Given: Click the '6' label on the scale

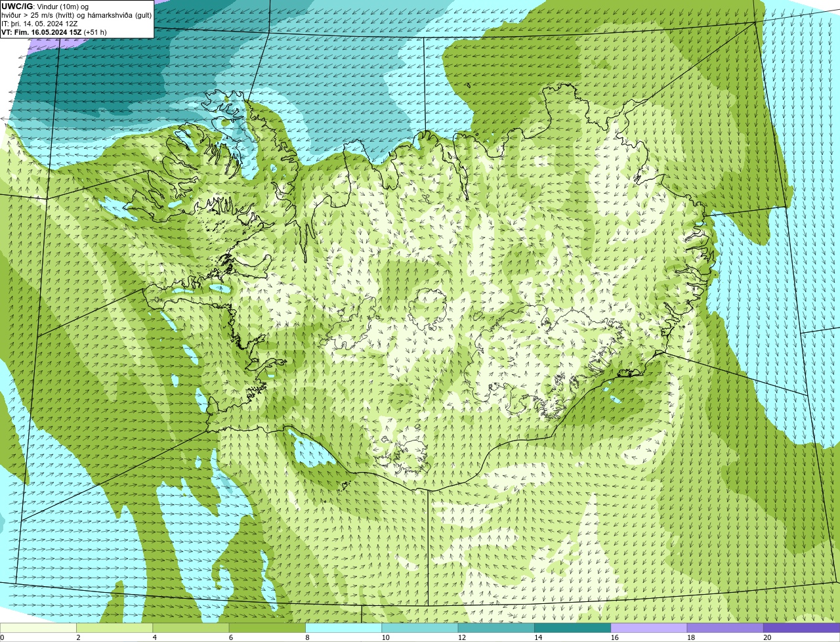Looking at the screenshot, I should (230, 637).
